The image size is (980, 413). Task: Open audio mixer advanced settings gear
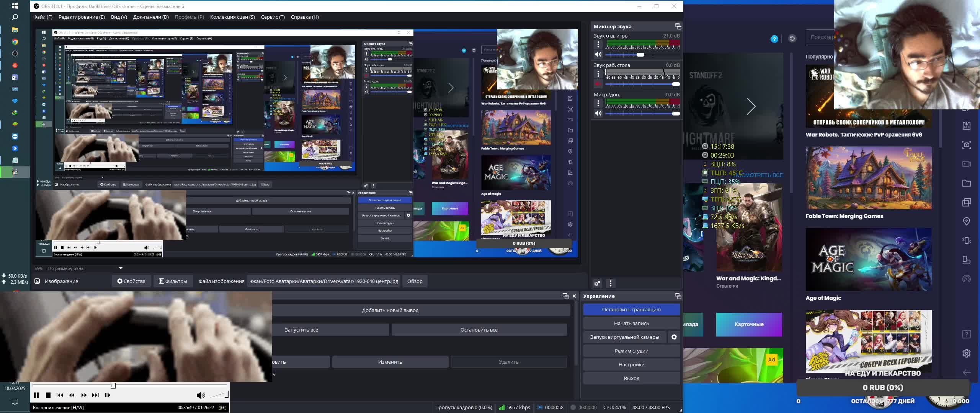[597, 283]
